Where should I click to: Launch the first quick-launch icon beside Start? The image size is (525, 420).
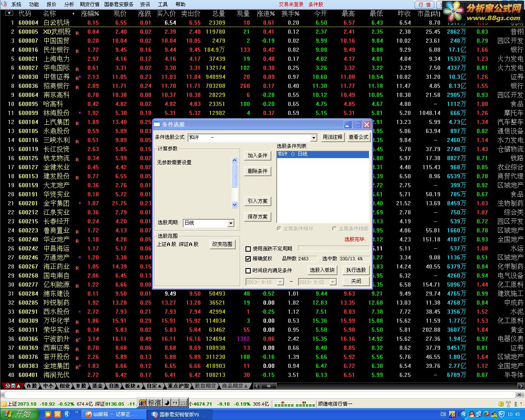pyautogui.click(x=48, y=415)
